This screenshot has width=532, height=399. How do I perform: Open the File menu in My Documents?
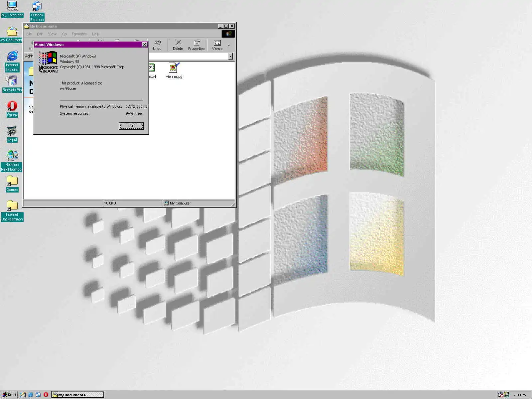pos(29,34)
